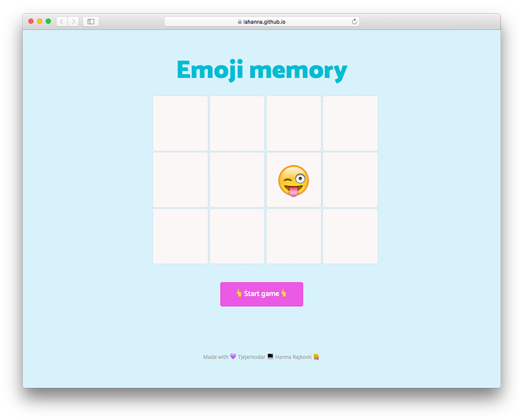Flip the blank card directly below the winking emoji
The width and height of the screenshot is (524, 420).
pyautogui.click(x=293, y=236)
